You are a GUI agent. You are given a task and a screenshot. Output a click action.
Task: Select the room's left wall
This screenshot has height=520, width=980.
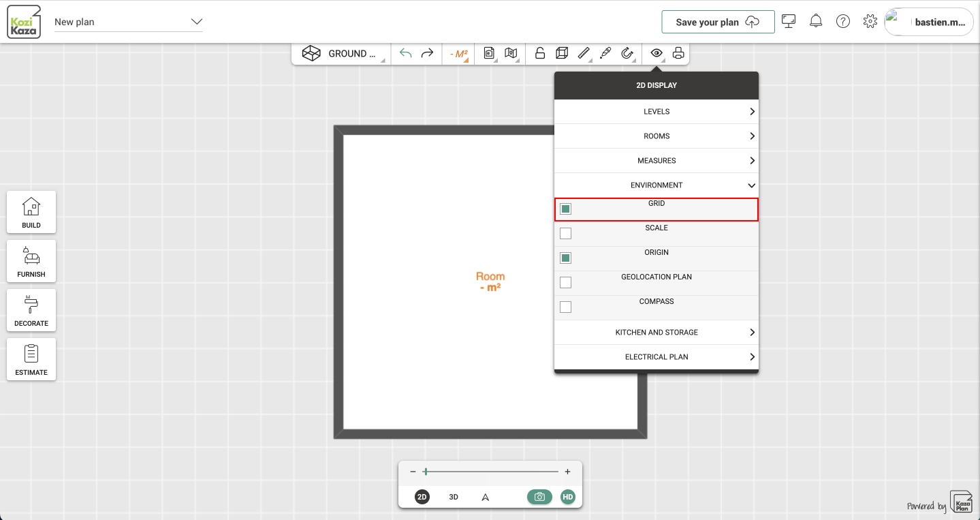click(338, 281)
